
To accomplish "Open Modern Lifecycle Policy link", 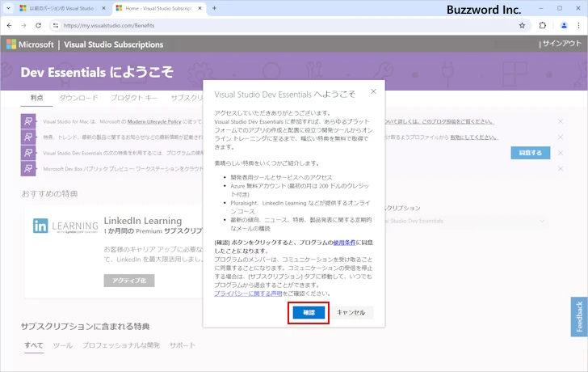I will click(x=154, y=121).
